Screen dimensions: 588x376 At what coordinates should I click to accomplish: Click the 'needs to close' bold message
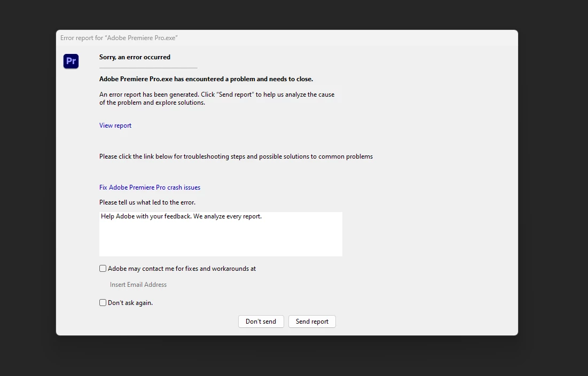coord(206,79)
